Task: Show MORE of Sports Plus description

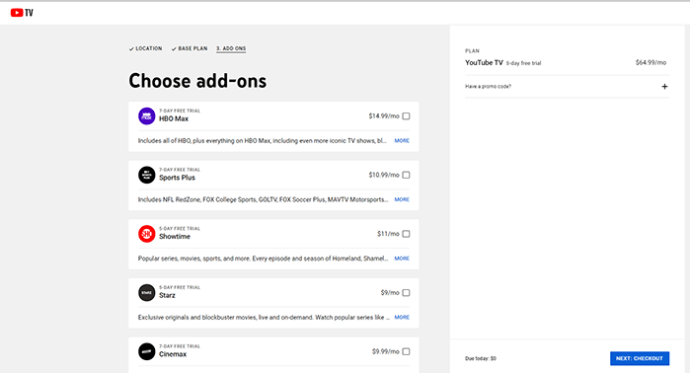Action: click(402, 200)
